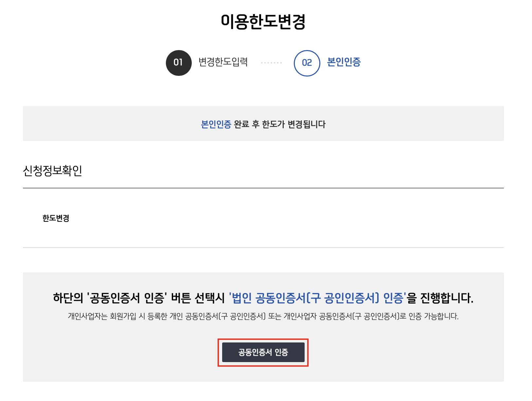Screen dimensions: 532x401
Task: Click the divider line under 신청정보확인
Action: point(263,188)
